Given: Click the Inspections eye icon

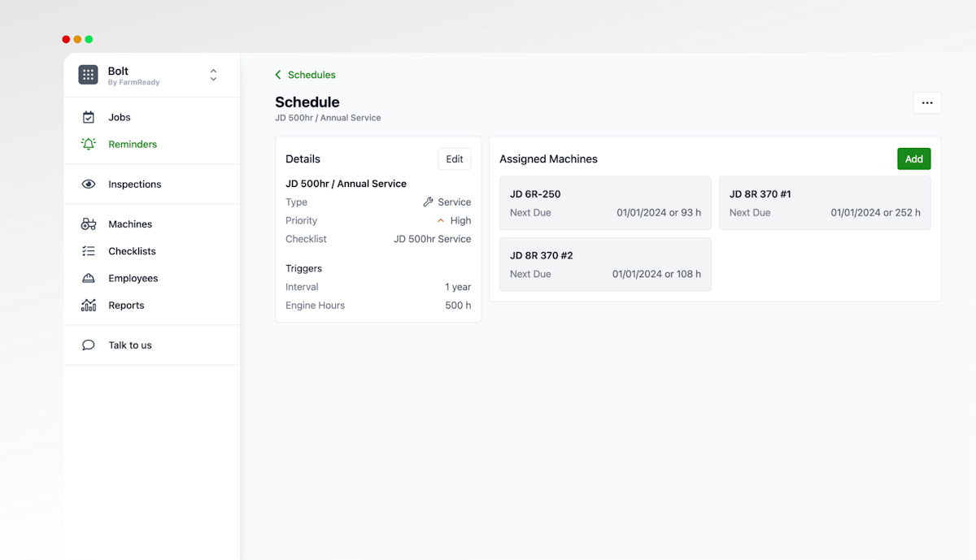Looking at the screenshot, I should point(89,184).
